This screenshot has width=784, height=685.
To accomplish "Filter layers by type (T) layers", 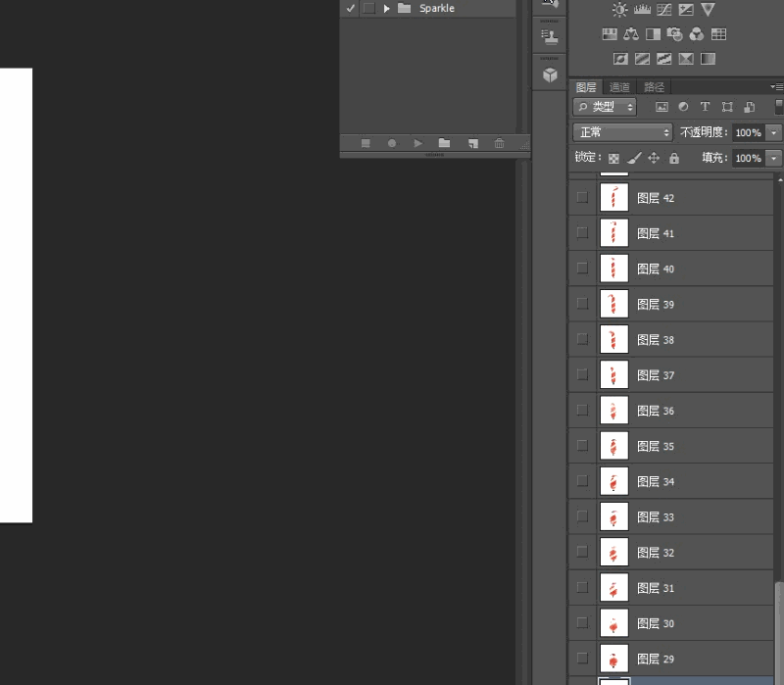I will 705,107.
